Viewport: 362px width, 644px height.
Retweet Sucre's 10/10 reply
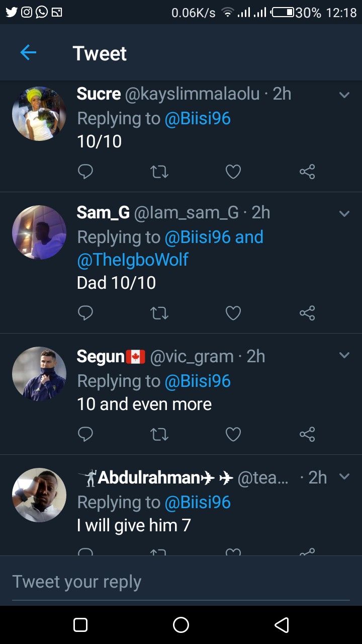coord(159,172)
